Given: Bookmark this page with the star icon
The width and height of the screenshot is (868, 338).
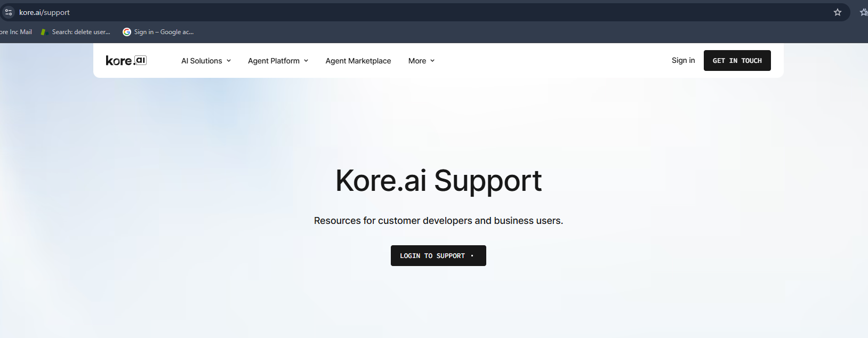Looking at the screenshot, I should click(837, 12).
